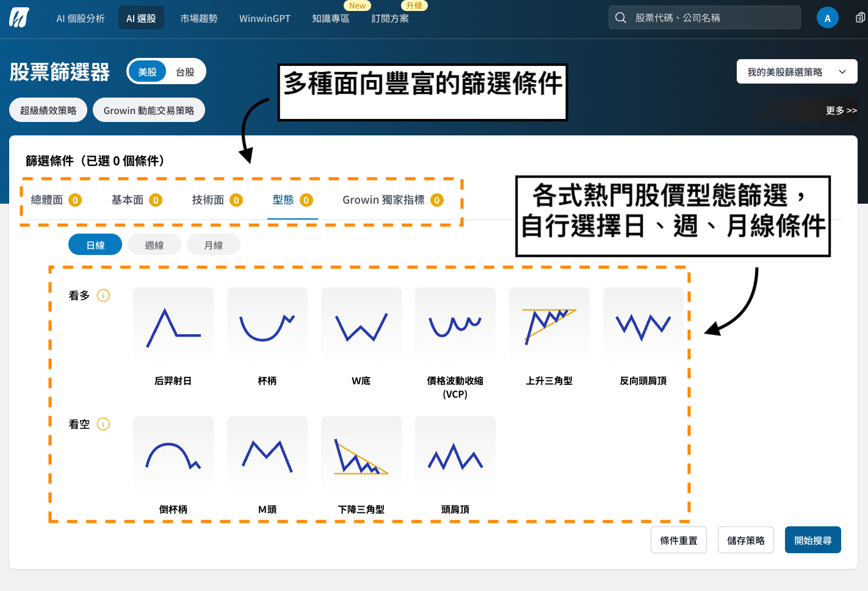Expand the 我的美股篩選策略 dropdown
868x591 pixels.
pos(797,72)
